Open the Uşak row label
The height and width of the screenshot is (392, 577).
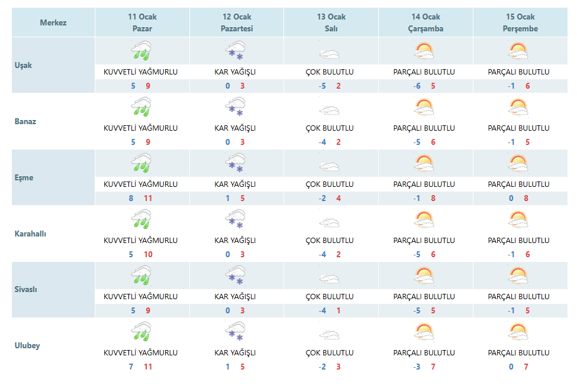(x=23, y=66)
